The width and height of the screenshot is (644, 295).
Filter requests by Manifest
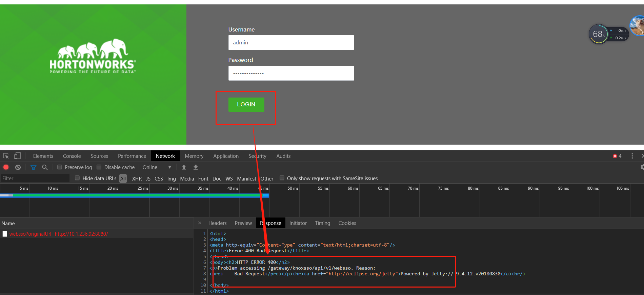(x=246, y=178)
